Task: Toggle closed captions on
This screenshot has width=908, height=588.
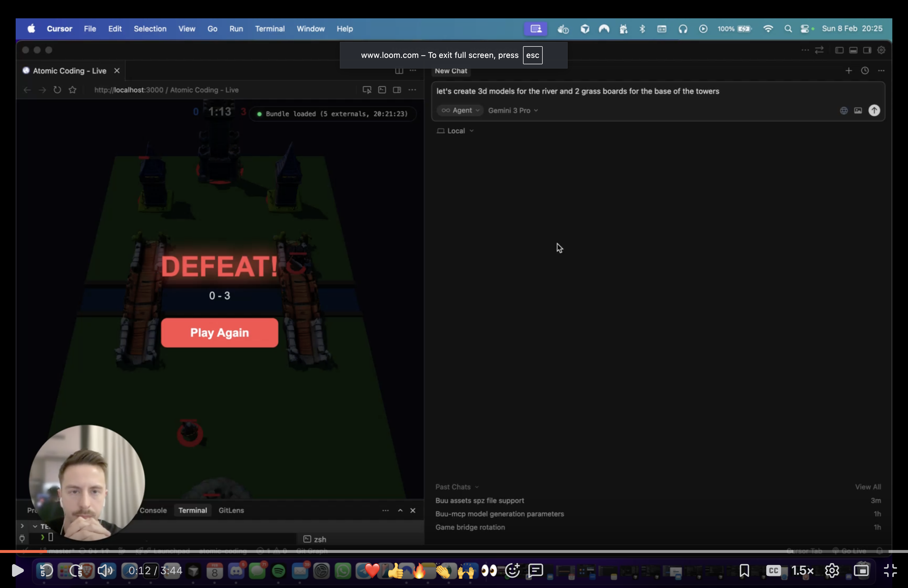Action: [x=773, y=570]
